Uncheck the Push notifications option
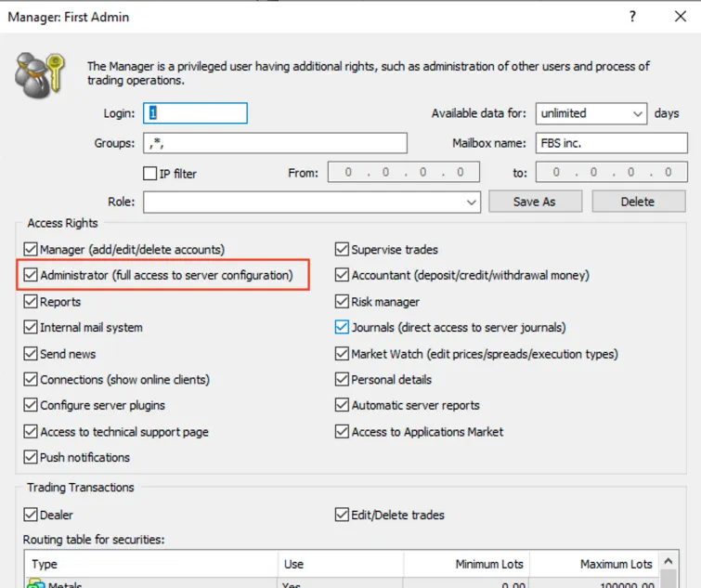Viewport: 701px width, 588px height. [31, 458]
